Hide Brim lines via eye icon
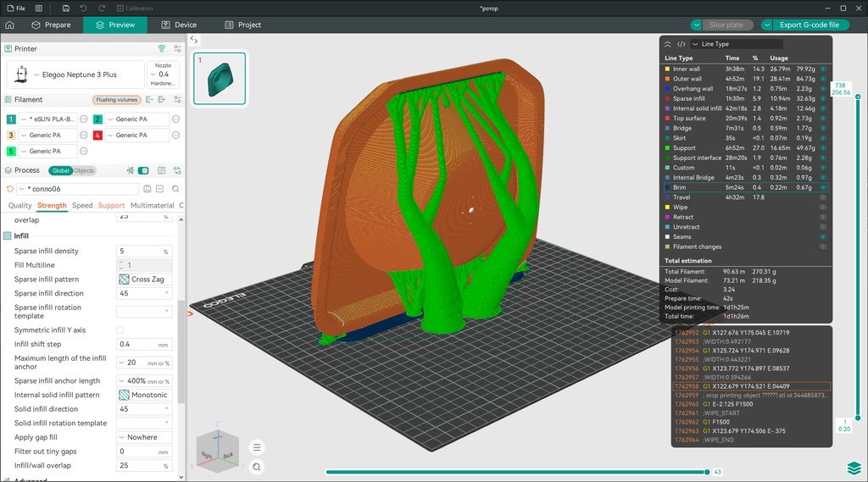Screen dimensions: 868x482 point(823,187)
